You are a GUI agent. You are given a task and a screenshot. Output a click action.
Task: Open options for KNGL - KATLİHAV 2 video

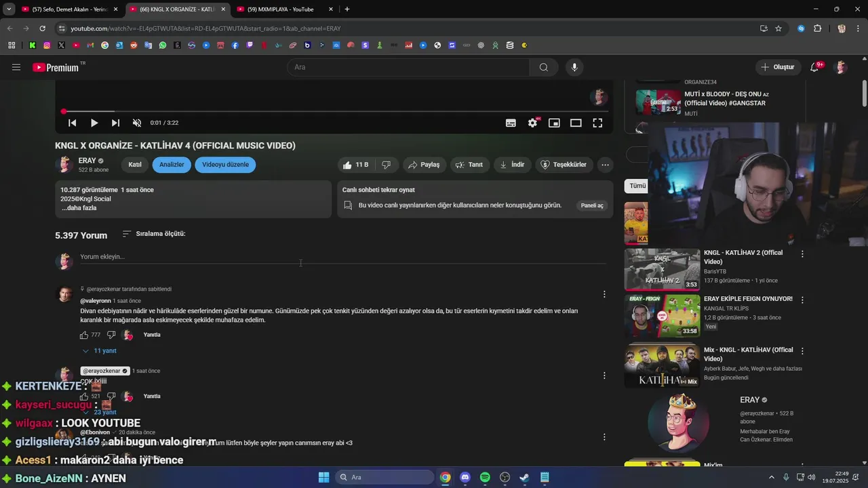(x=802, y=254)
